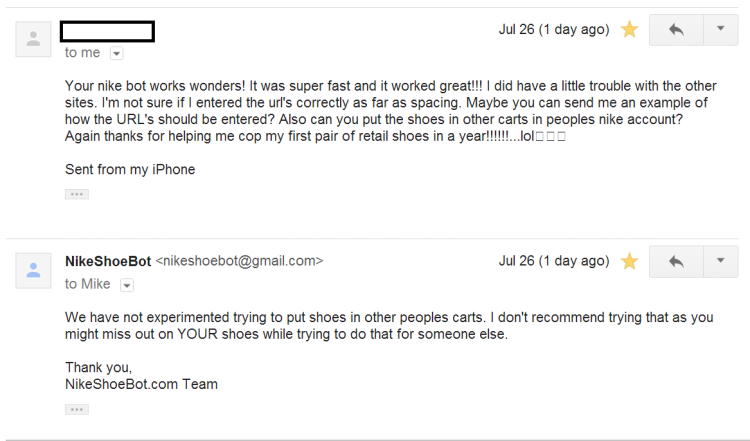Reply to the first email
This screenshot has height=441, width=750.
tap(676, 30)
